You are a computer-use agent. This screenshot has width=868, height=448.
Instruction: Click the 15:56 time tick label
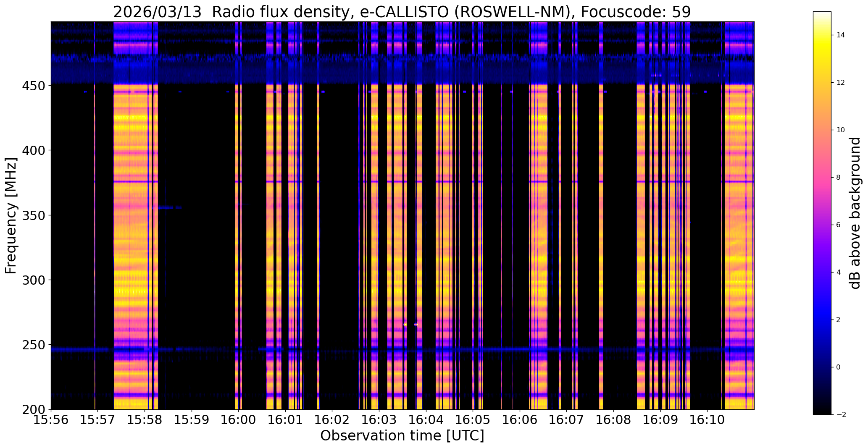(51, 419)
